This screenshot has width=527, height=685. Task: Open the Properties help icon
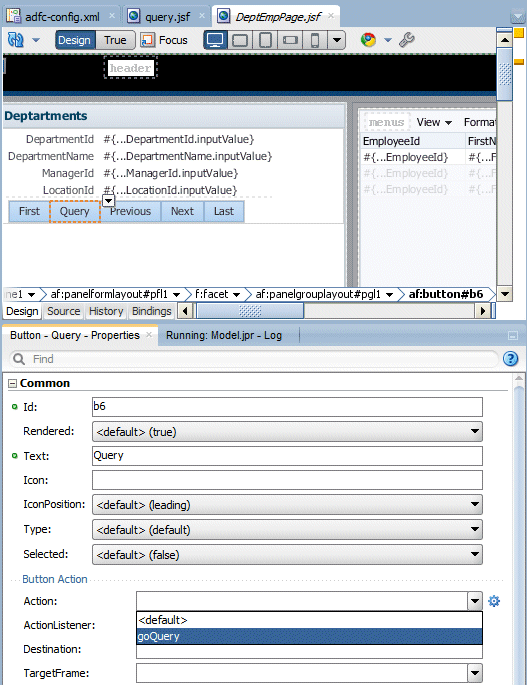(x=510, y=359)
